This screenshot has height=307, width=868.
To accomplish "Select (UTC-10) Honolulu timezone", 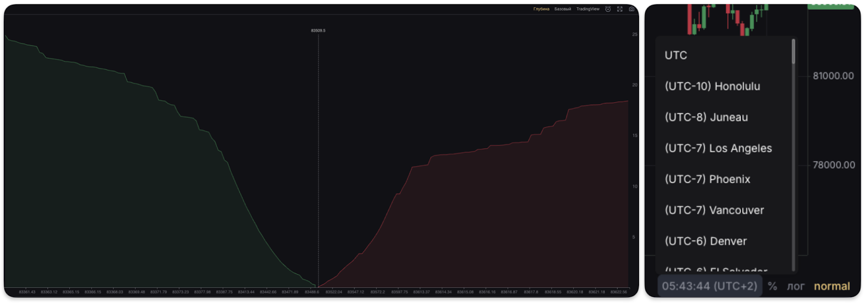I will coord(712,86).
